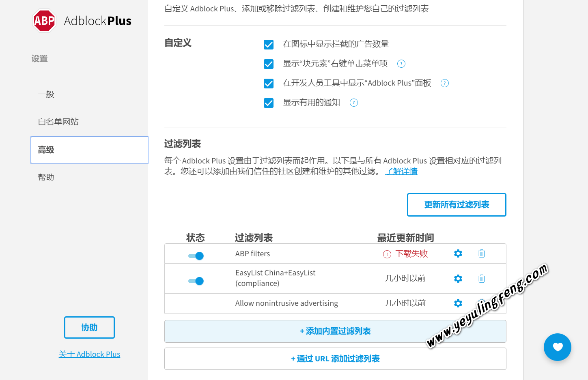Open help tooltip for block element menu item

(x=401, y=64)
